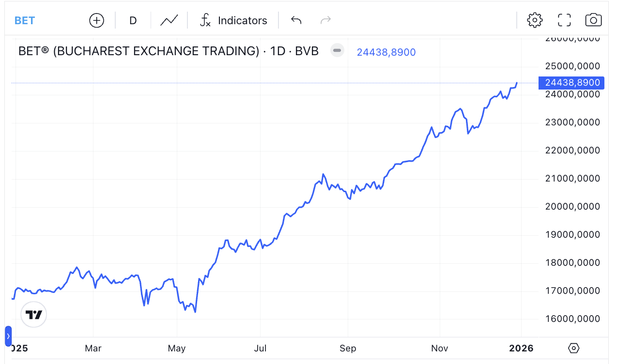Expand the left drawing toolbar handle

8,336
